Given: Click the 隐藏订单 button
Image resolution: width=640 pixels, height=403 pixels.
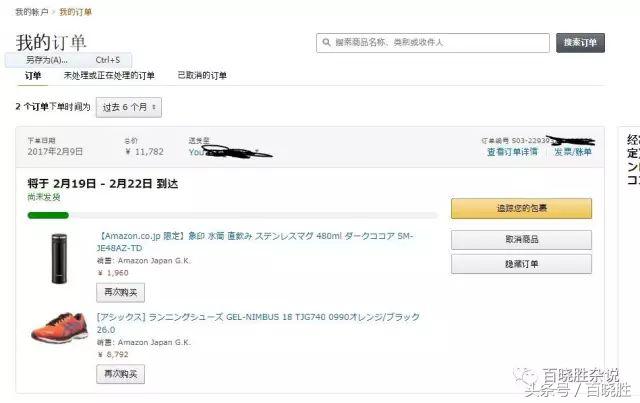Looking at the screenshot, I should [x=521, y=264].
